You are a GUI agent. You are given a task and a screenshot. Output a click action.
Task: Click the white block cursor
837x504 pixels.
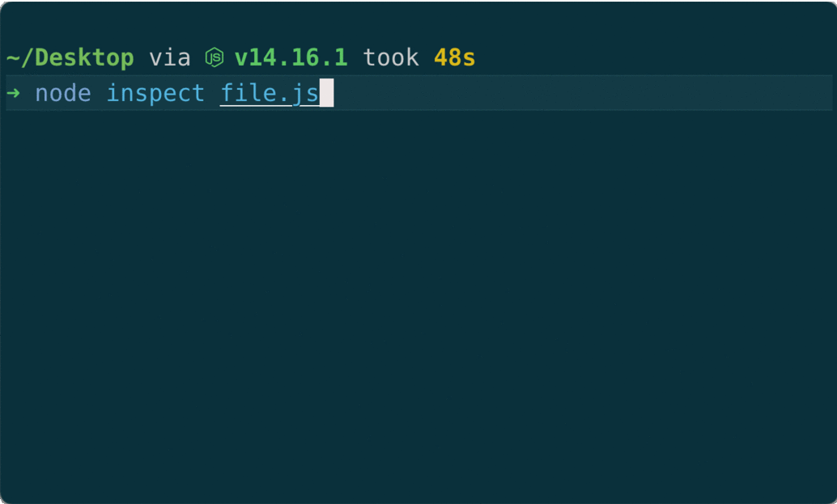(x=326, y=93)
